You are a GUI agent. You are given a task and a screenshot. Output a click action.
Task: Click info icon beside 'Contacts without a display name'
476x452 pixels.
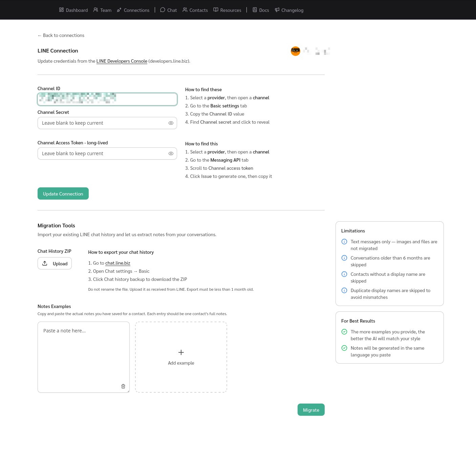pyautogui.click(x=344, y=274)
